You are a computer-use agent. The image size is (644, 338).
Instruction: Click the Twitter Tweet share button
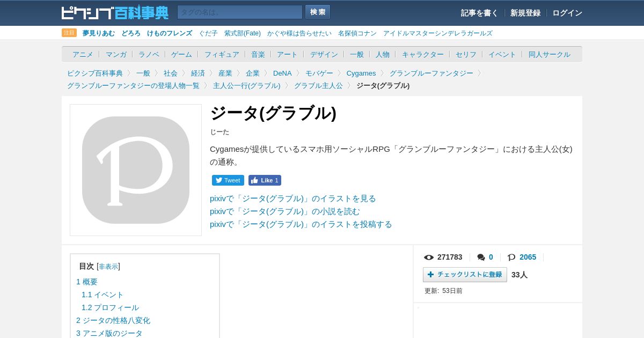(228, 180)
